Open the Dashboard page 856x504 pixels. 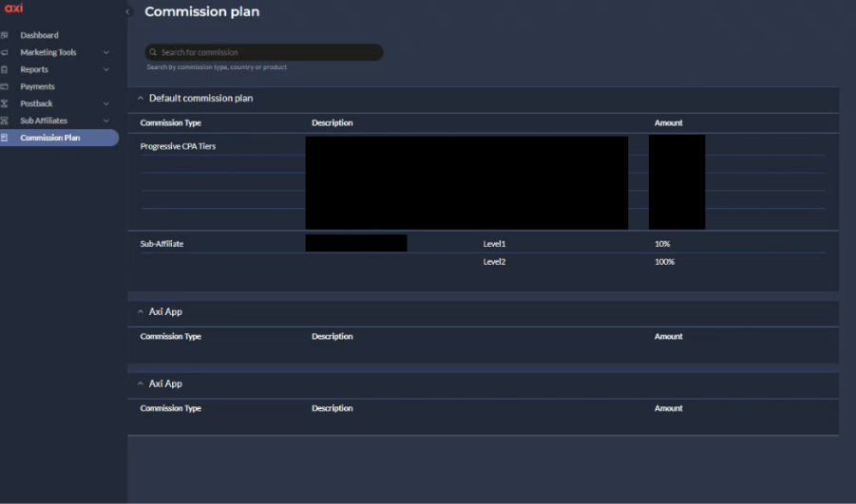pyautogui.click(x=39, y=35)
